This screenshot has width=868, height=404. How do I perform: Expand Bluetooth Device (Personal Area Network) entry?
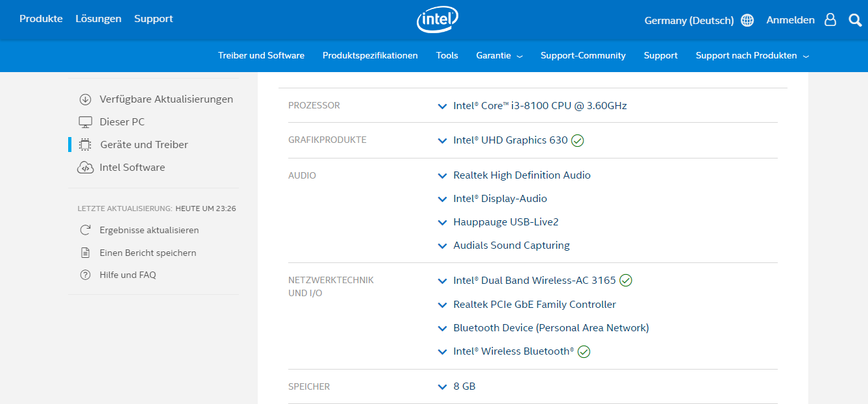coord(442,328)
